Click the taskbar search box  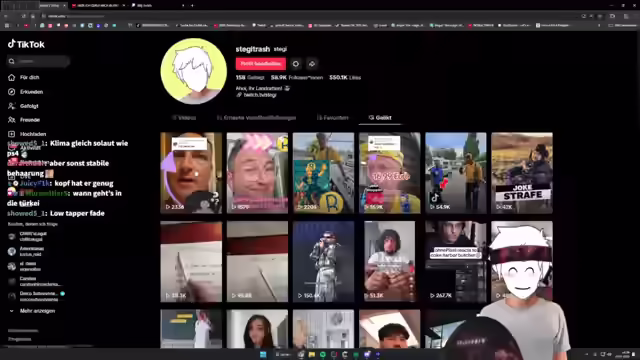[x=283, y=354]
